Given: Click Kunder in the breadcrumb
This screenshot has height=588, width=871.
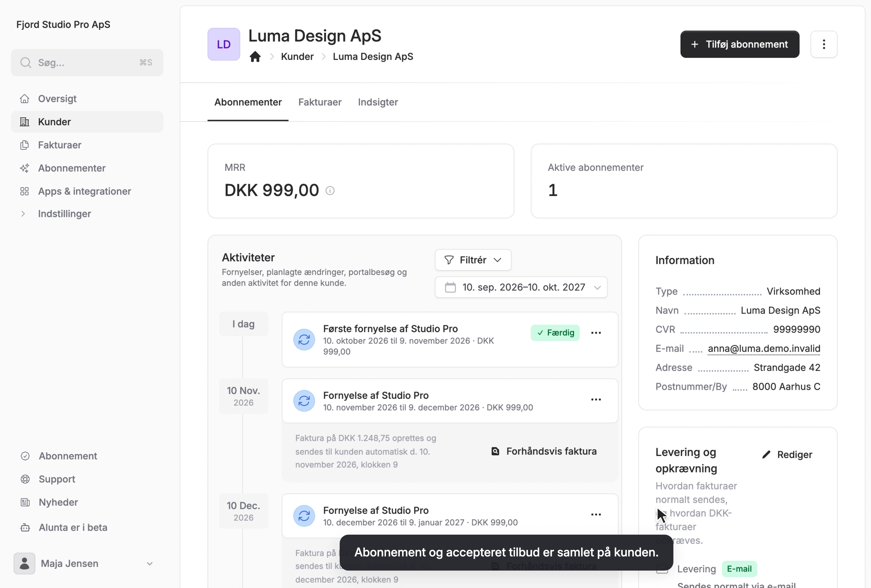Looking at the screenshot, I should 297,57.
